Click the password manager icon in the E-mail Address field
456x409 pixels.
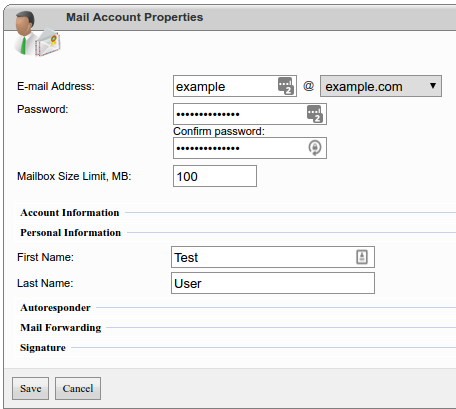click(286, 86)
